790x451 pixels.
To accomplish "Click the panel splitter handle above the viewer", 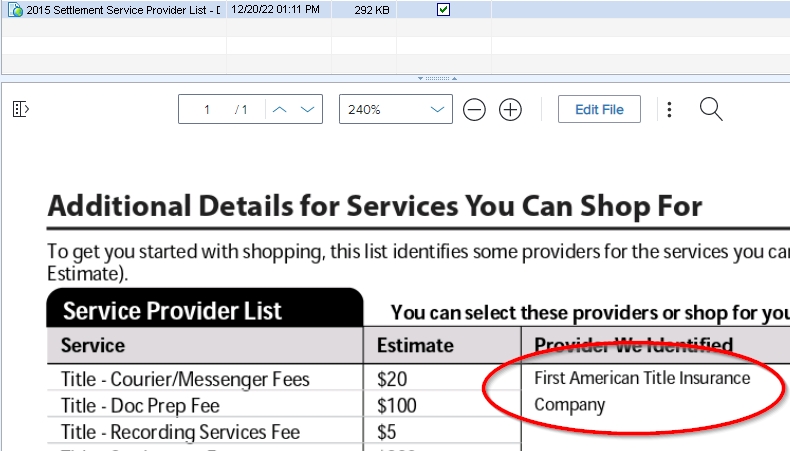I will (x=436, y=77).
